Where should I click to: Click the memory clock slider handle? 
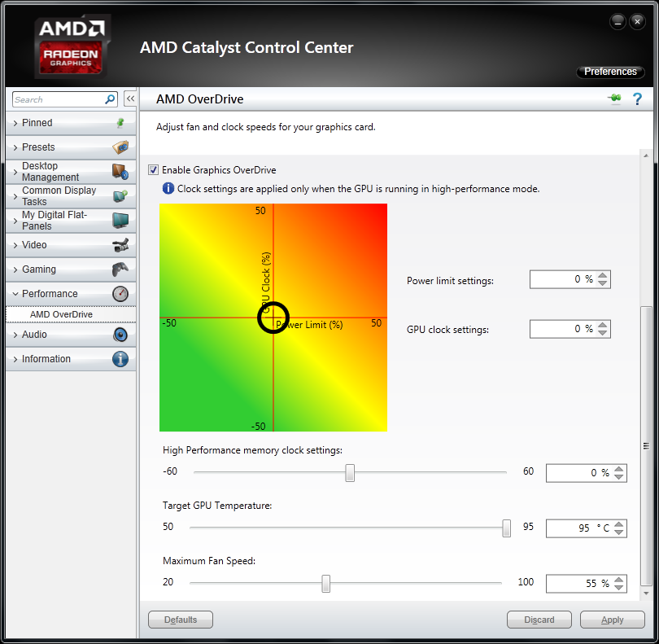[x=350, y=473]
